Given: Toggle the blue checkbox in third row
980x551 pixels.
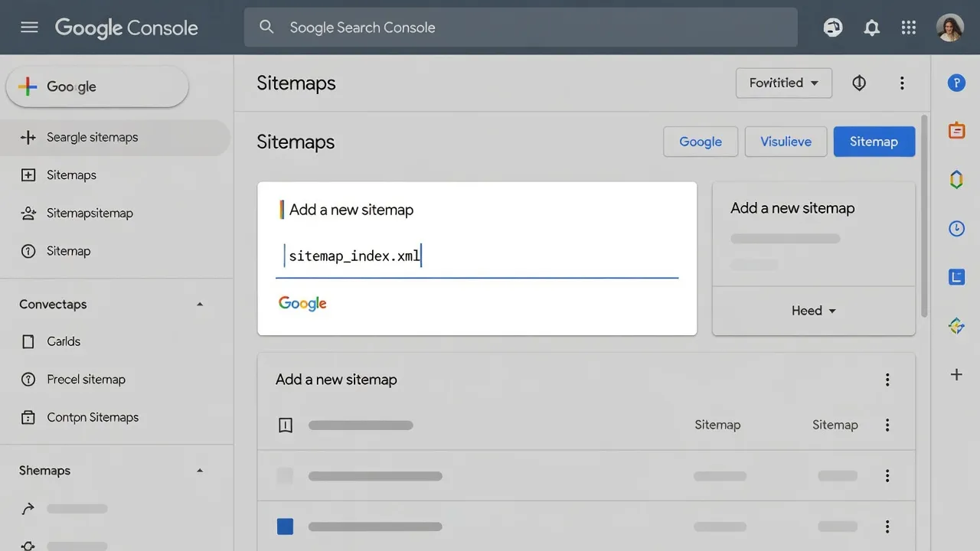Looking at the screenshot, I should [x=285, y=527].
